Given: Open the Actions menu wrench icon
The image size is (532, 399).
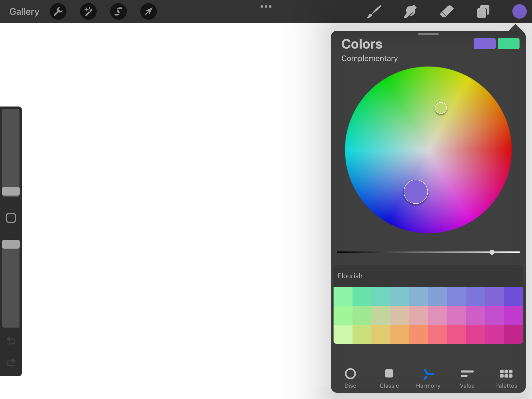Looking at the screenshot, I should coord(58,11).
